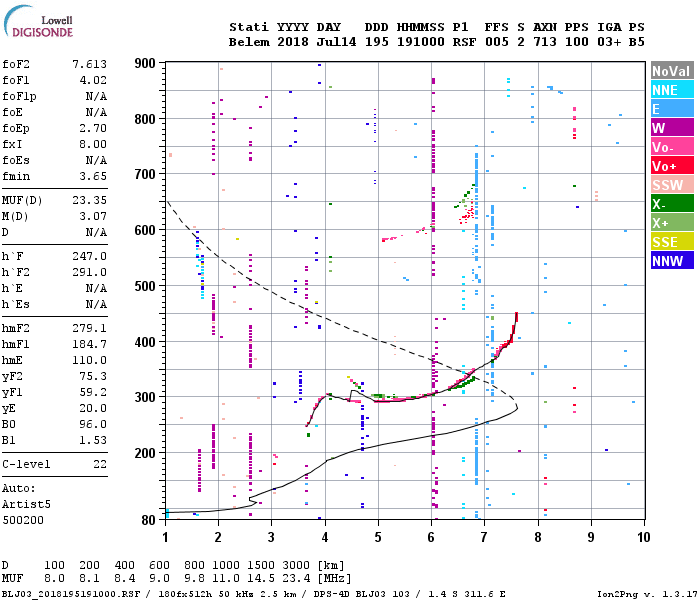The image size is (700, 600).
Task: Select the purple W legend swatch
Action: click(x=672, y=128)
